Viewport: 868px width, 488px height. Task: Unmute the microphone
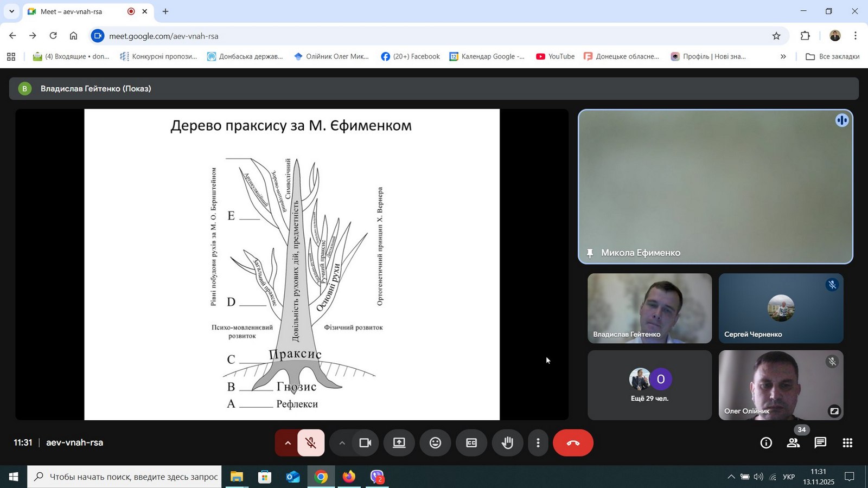pyautogui.click(x=311, y=443)
